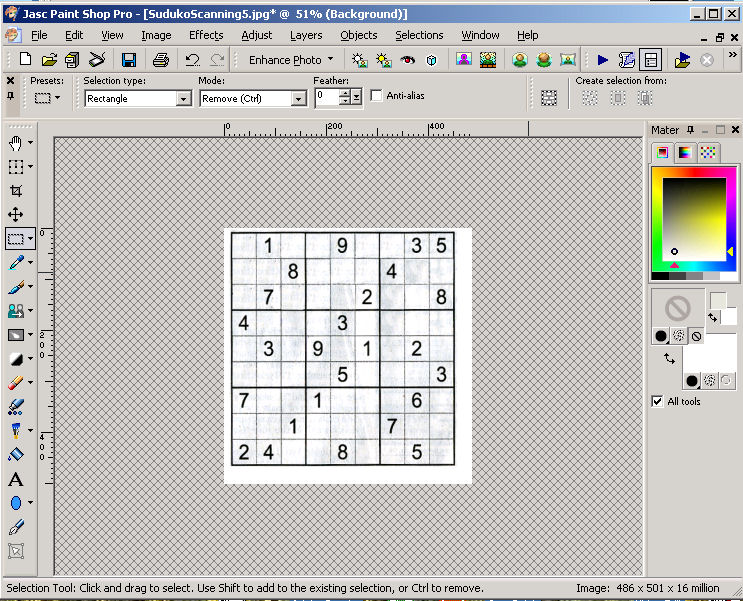
Task: Select the Text tool
Action: (x=16, y=479)
